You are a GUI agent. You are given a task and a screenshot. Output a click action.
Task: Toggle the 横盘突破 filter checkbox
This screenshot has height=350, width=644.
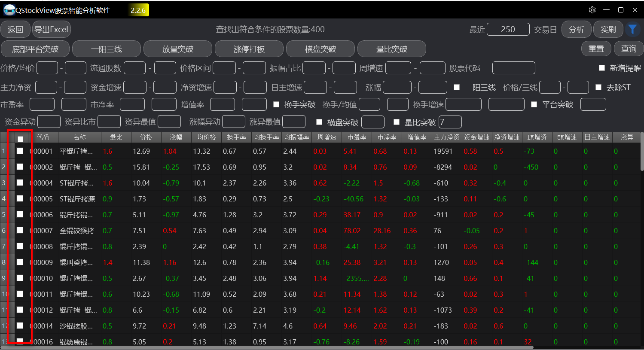[x=319, y=122]
